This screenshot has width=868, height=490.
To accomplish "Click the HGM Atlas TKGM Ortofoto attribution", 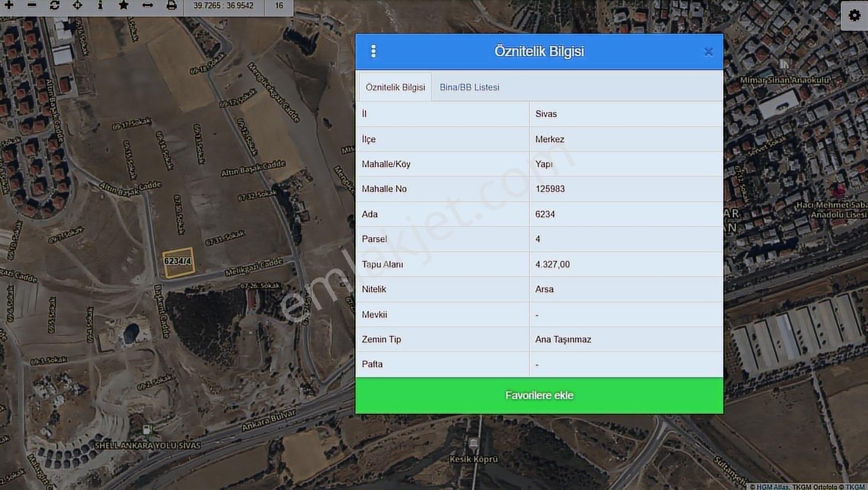I will click(807, 486).
